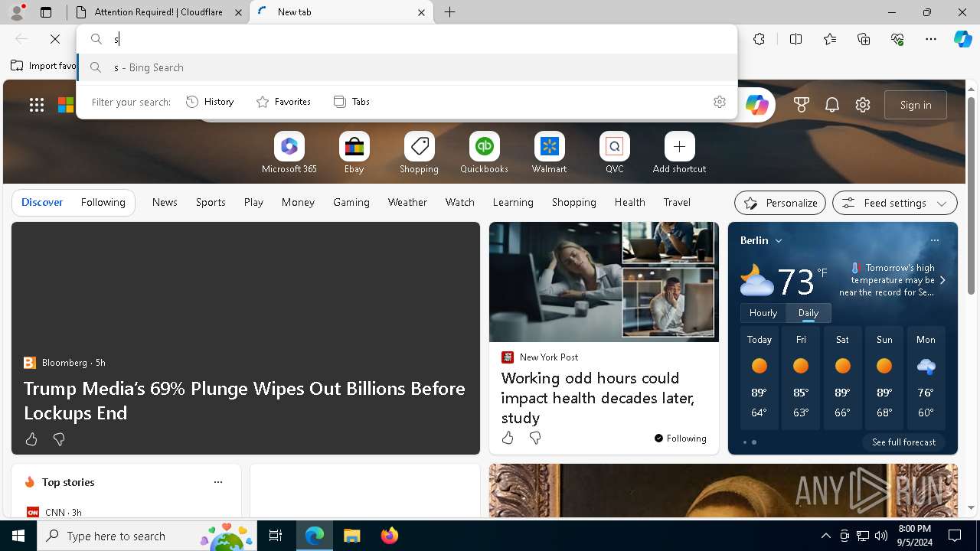Stop loading the page with X button

55,39
